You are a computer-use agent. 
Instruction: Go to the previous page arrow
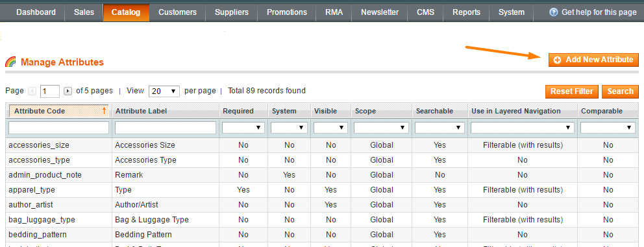[32, 91]
